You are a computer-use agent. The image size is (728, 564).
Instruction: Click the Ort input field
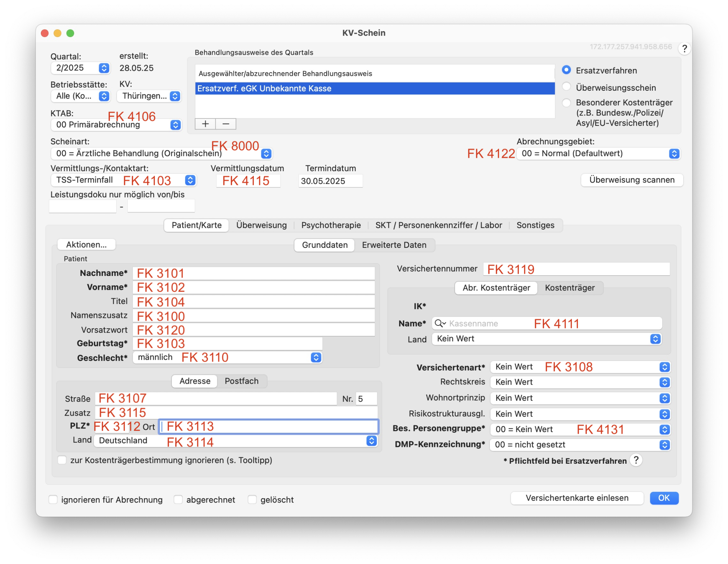(269, 426)
